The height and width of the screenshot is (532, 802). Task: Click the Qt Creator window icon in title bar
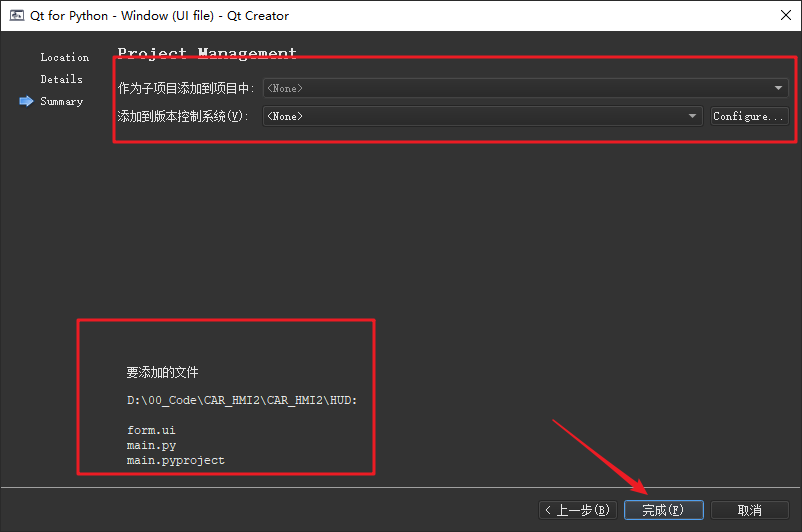pyautogui.click(x=16, y=15)
